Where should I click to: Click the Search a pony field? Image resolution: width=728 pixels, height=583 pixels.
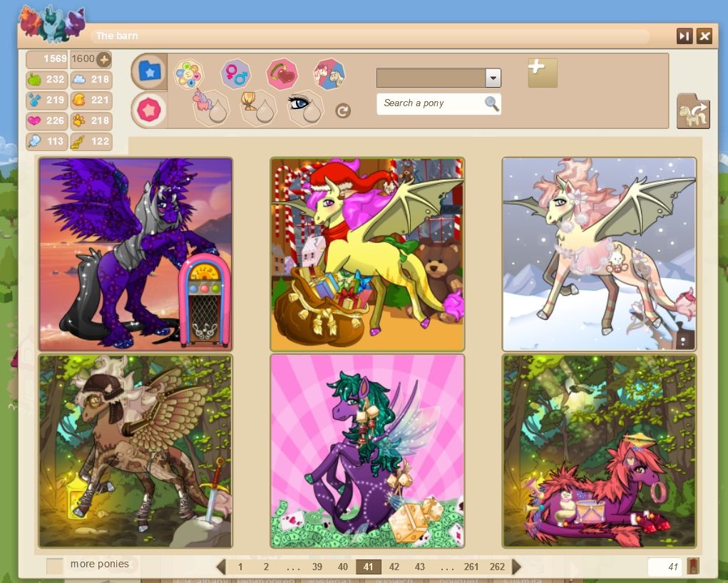[x=439, y=103]
